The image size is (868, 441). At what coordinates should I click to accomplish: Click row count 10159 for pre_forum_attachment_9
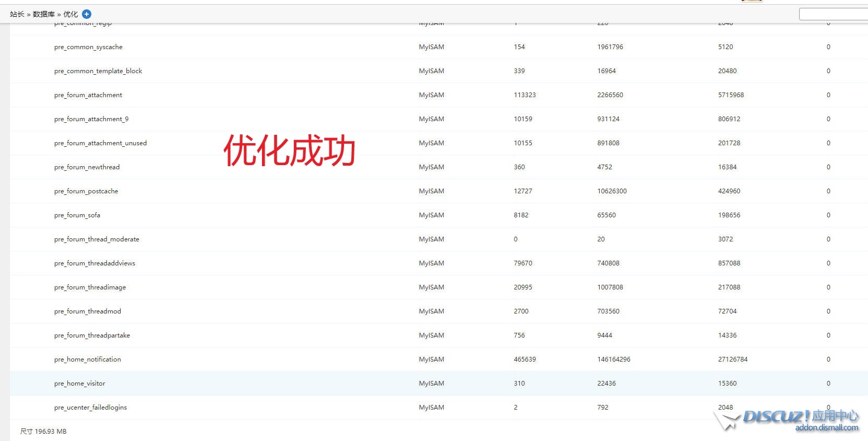[x=523, y=119]
